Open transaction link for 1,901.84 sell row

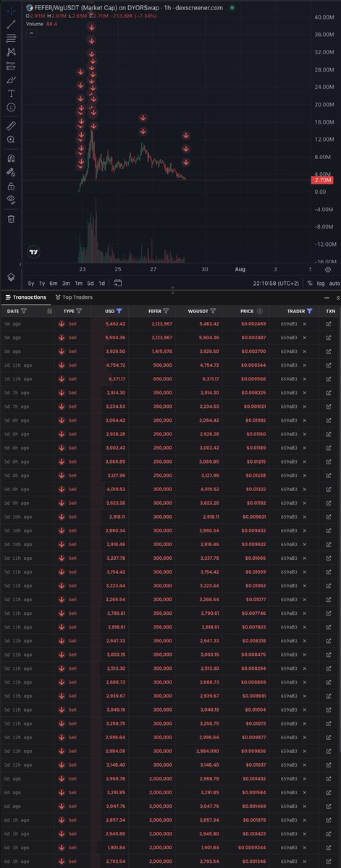pos(329,849)
